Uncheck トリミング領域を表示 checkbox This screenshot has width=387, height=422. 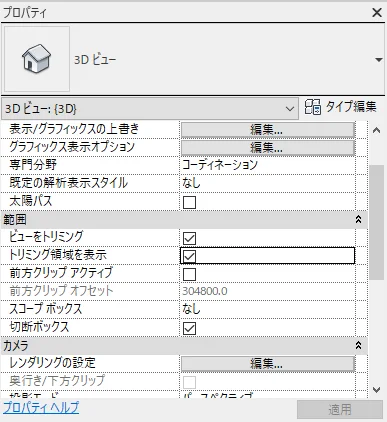click(189, 256)
